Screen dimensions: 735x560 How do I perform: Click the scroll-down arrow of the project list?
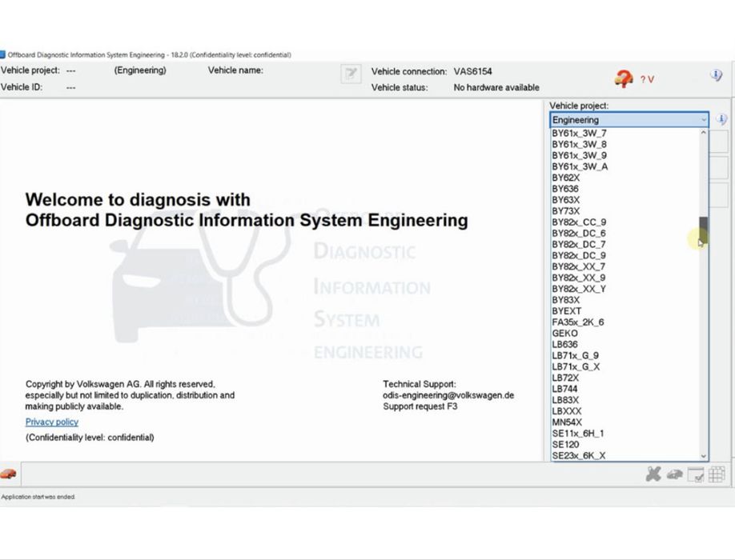point(703,456)
